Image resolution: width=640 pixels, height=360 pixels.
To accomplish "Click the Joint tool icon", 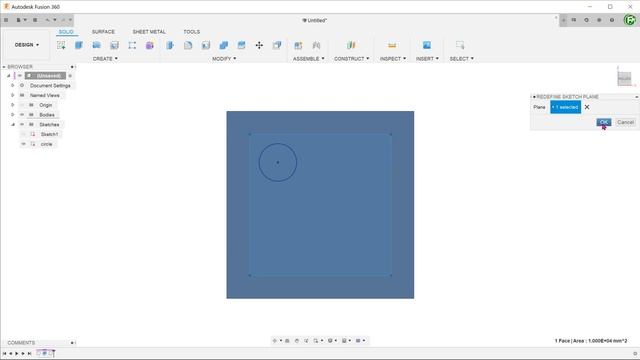I will 316,45.
